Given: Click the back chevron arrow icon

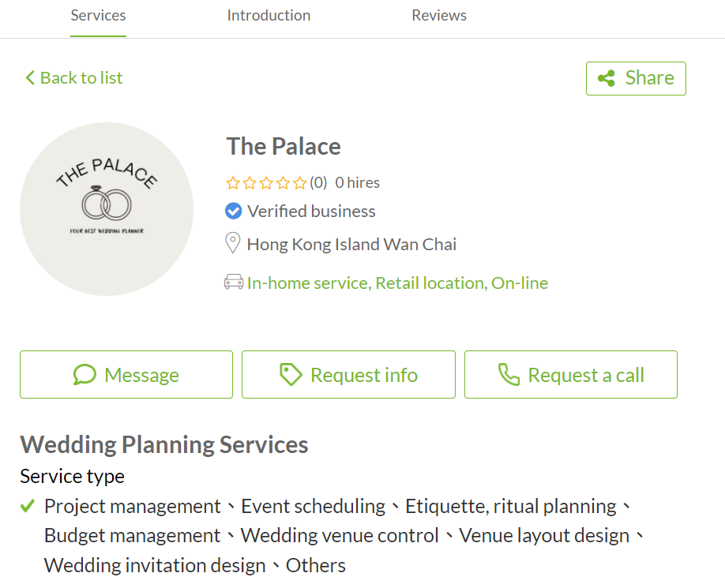Looking at the screenshot, I should [x=30, y=77].
